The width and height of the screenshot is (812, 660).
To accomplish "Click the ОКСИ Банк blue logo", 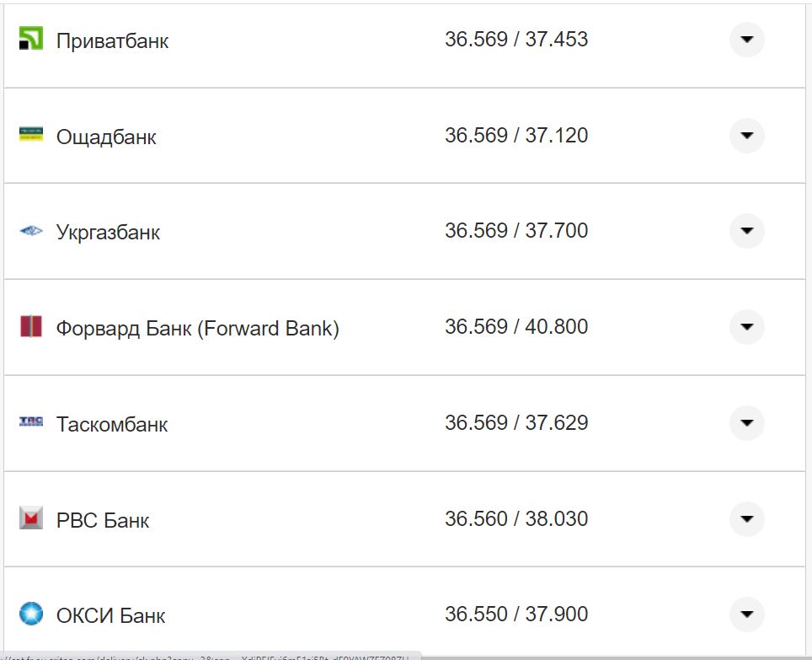I will pos(30,614).
